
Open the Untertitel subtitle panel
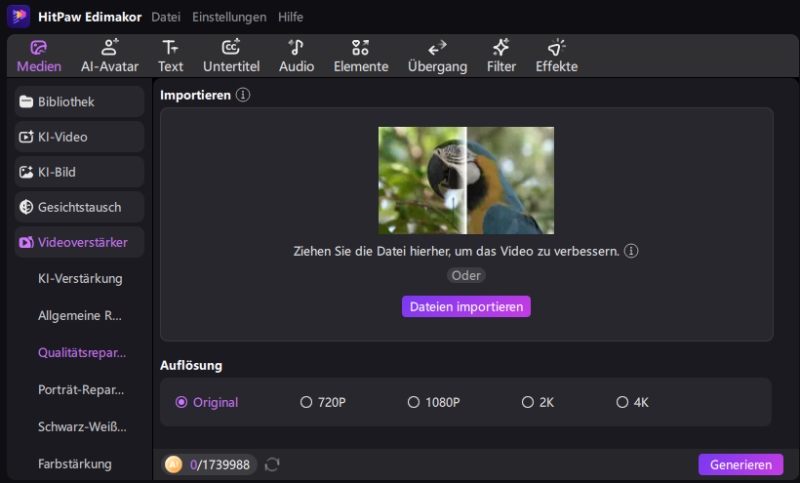pyautogui.click(x=231, y=56)
